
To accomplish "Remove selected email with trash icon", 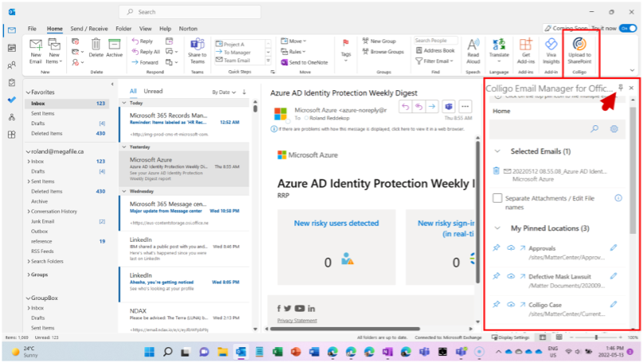I will 496,171.
